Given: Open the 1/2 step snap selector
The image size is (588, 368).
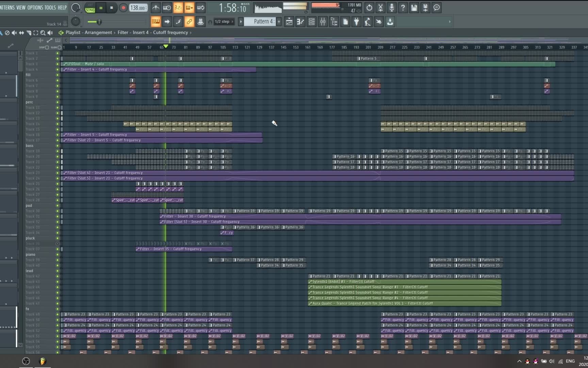Looking at the screenshot, I should (x=224, y=22).
